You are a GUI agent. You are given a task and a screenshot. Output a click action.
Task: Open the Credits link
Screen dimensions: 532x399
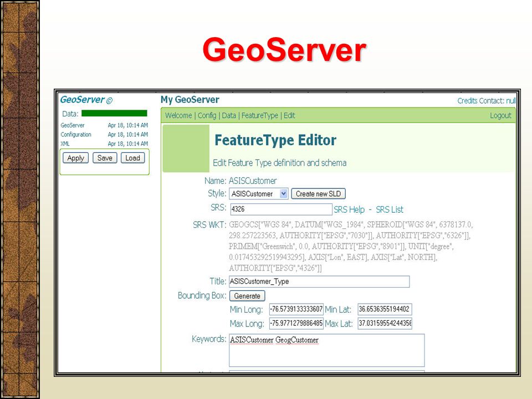[x=468, y=101]
